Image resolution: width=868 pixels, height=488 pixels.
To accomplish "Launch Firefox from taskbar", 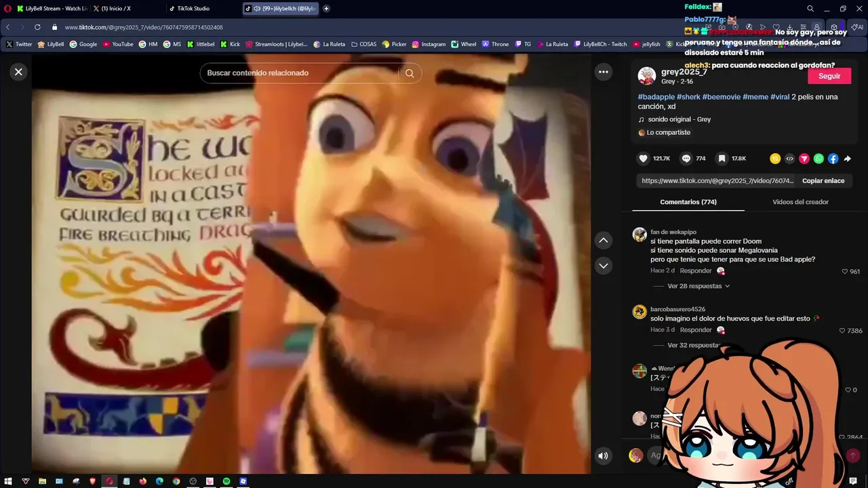I will pyautogui.click(x=142, y=481).
